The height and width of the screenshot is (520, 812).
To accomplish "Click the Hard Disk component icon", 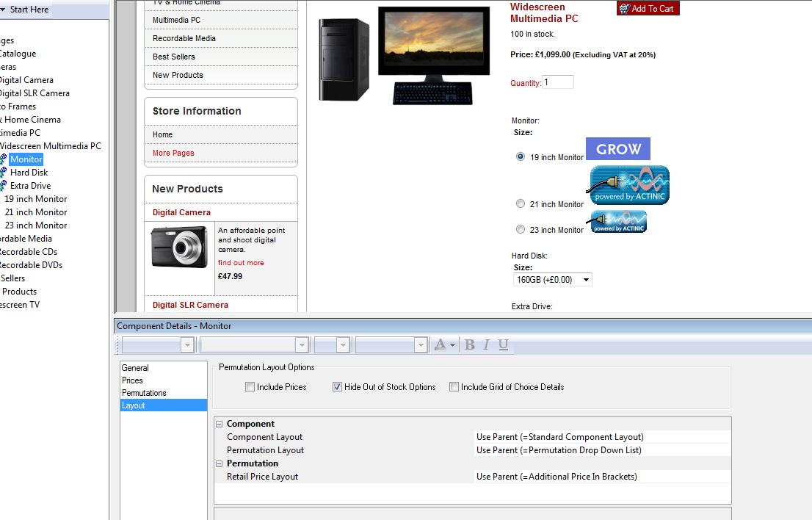I will click(3, 173).
